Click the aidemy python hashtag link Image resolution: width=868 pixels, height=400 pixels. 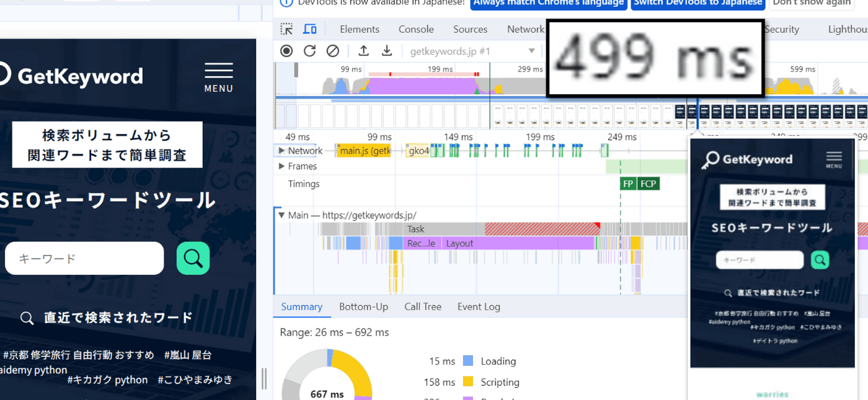pyautogui.click(x=33, y=370)
